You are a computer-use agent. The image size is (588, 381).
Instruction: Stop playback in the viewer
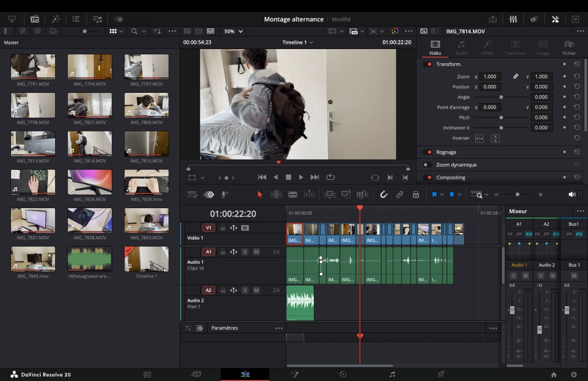coord(288,177)
